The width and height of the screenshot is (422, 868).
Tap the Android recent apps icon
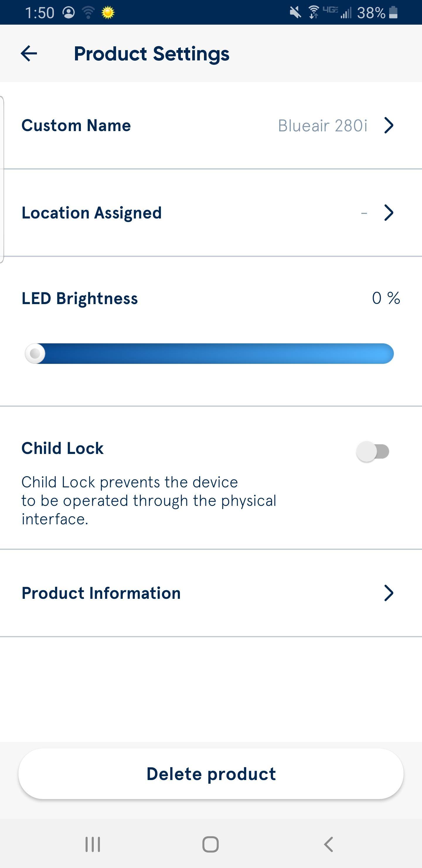[x=93, y=845]
